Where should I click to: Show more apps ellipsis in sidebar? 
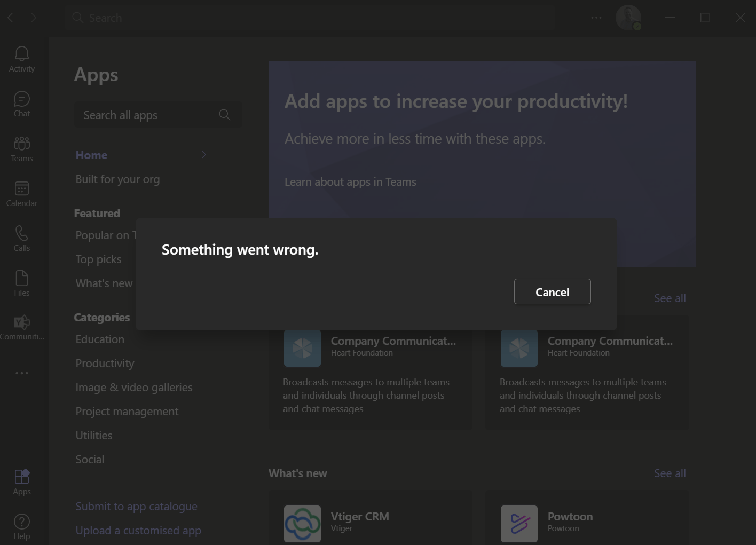[22, 373]
